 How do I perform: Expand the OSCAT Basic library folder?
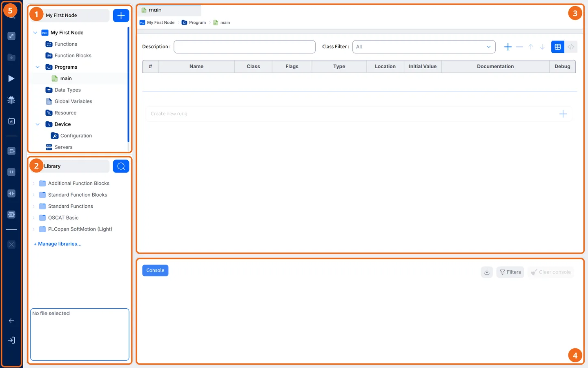point(33,218)
